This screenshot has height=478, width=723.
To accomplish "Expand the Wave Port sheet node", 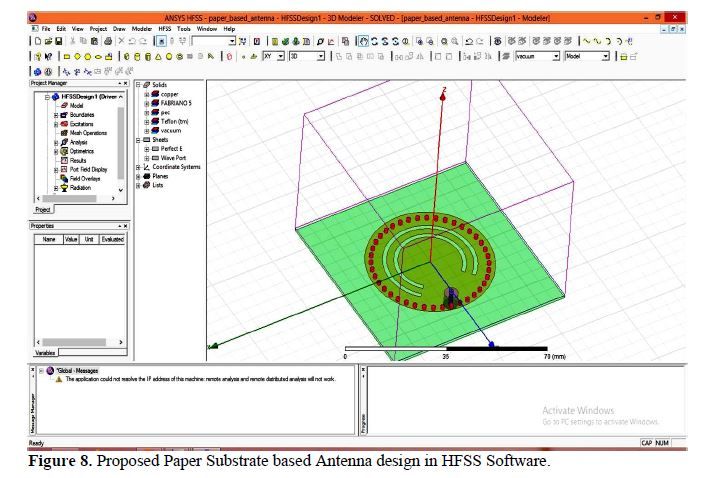I will [x=147, y=159].
